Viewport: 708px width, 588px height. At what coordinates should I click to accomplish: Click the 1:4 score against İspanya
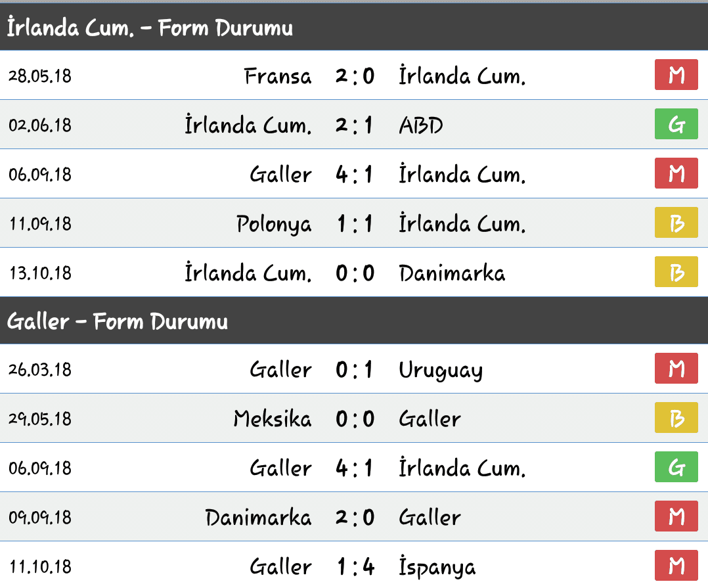coord(355,567)
